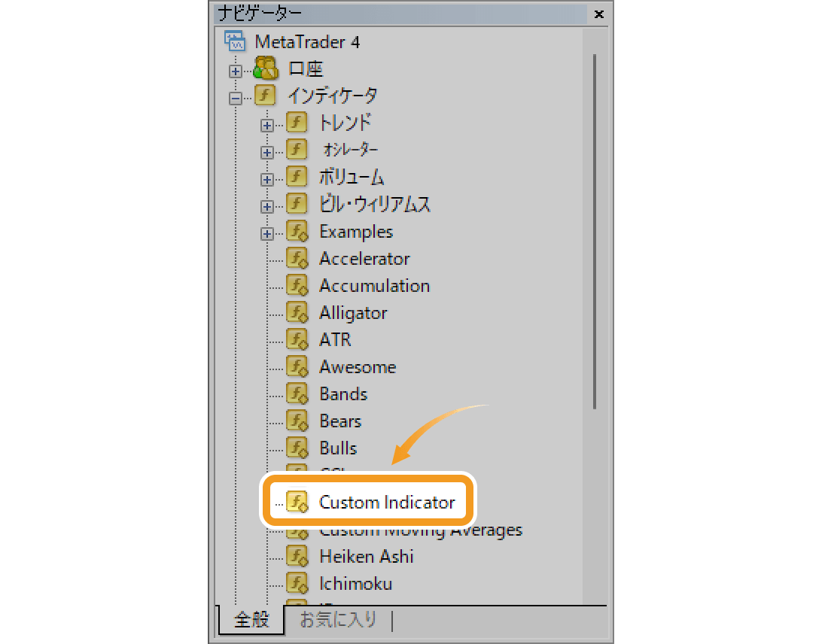Select the 口座 label
Viewport: 828px width, 644px height.
click(x=305, y=69)
